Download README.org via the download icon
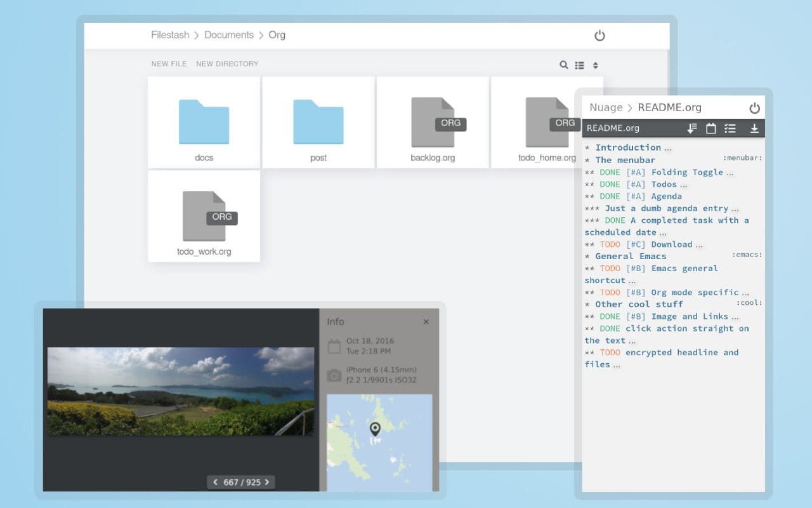This screenshot has width=812, height=508. 754,128
